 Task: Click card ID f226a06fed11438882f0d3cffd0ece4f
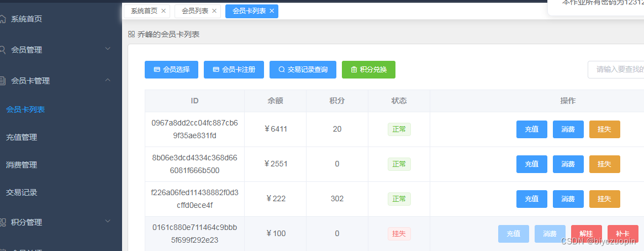pos(194,199)
